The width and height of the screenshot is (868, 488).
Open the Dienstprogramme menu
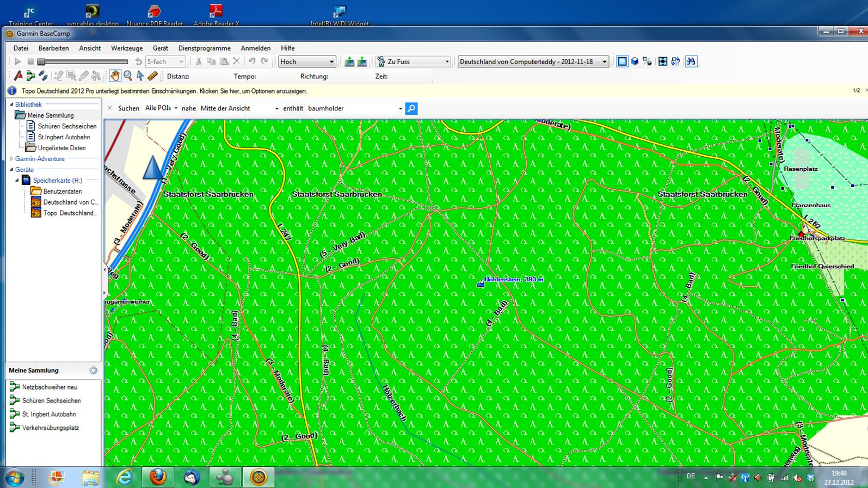204,48
